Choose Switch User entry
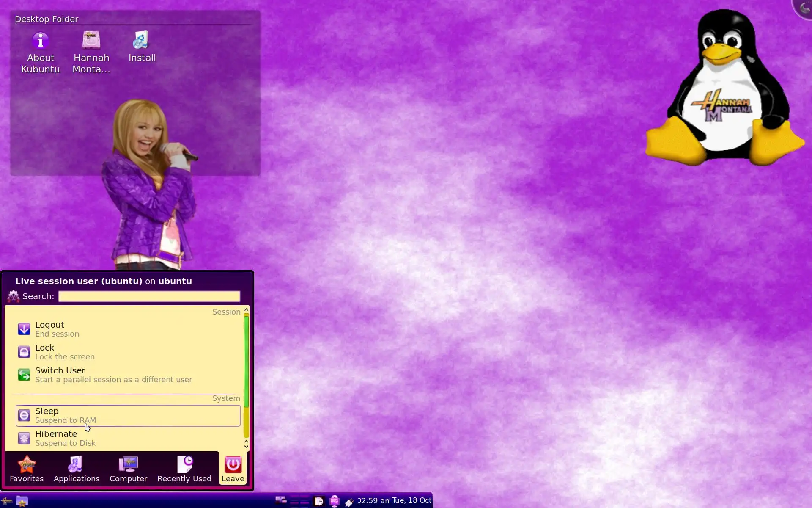The height and width of the screenshot is (508, 812). click(60, 375)
